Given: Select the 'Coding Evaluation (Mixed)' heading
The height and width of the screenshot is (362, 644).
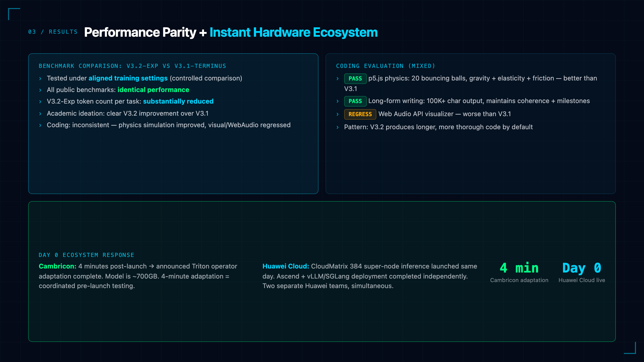Looking at the screenshot, I should (385, 66).
